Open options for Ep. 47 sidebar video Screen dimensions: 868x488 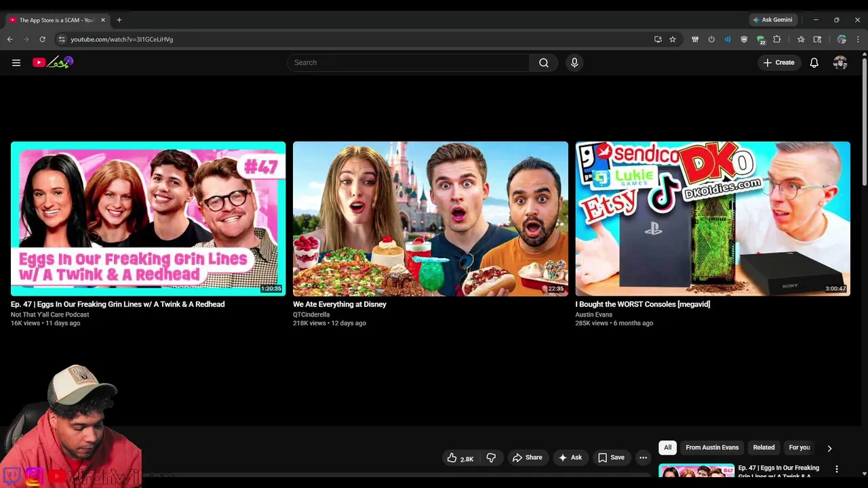837,469
